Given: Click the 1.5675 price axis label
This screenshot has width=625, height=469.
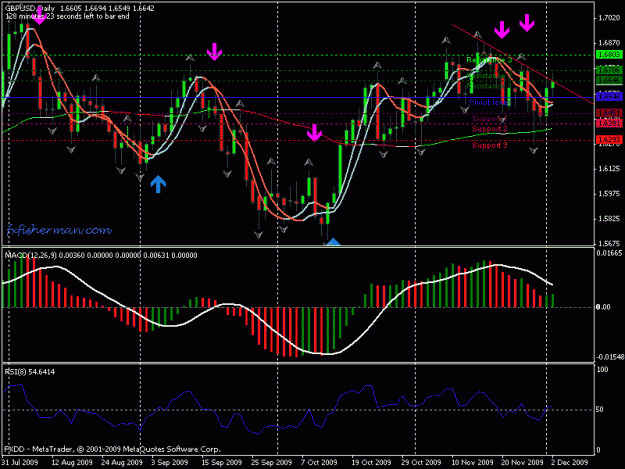Looking at the screenshot, I should tap(609, 243).
